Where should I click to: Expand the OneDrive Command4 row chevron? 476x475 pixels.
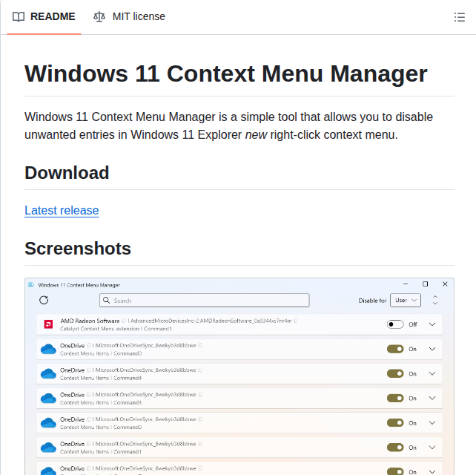click(432, 373)
